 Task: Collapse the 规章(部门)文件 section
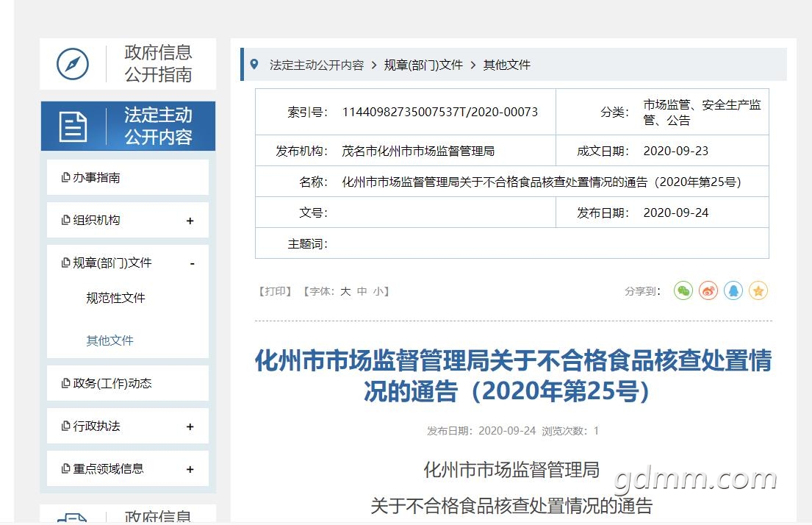pyautogui.click(x=192, y=263)
